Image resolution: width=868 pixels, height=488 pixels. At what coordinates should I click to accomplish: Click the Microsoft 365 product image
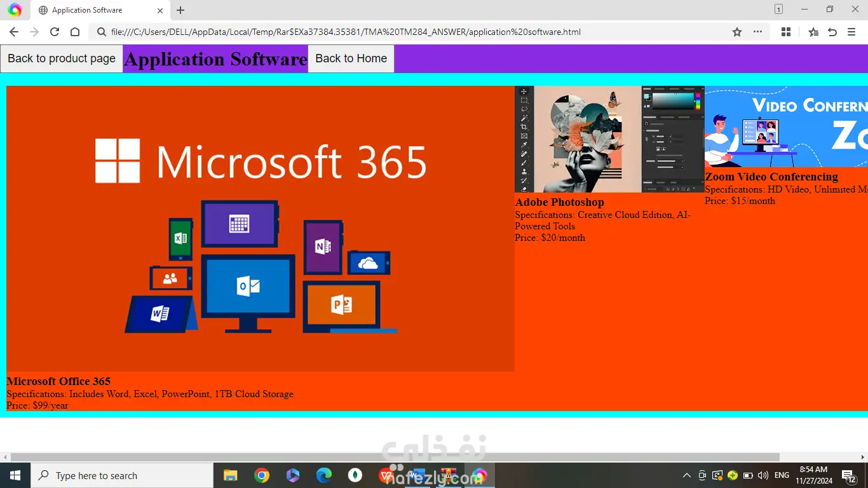(261, 229)
